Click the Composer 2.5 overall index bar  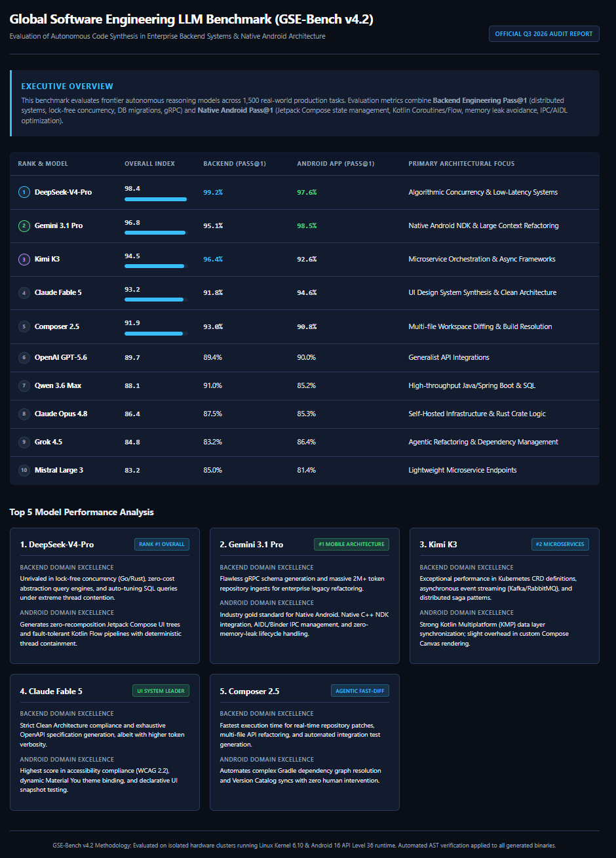tap(156, 334)
